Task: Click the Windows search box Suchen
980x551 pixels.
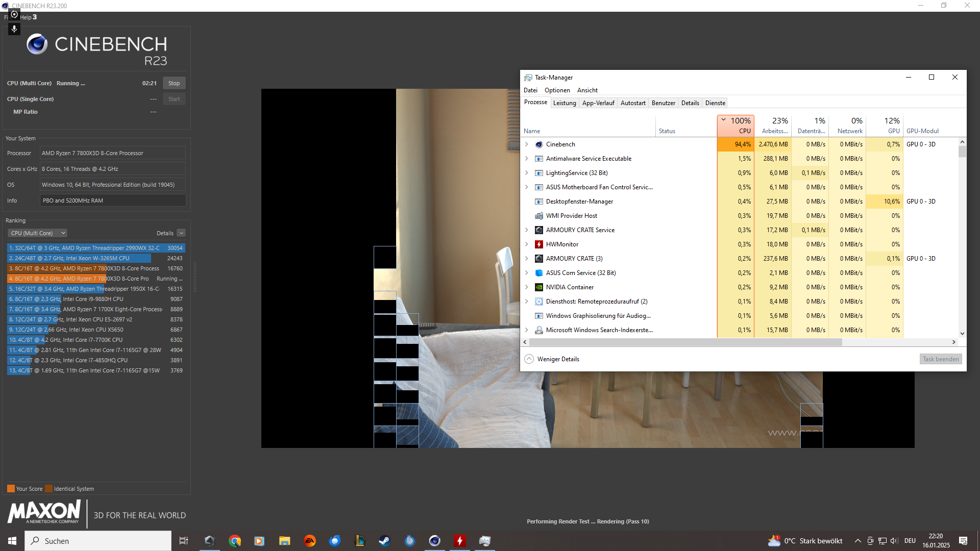Action: 98,541
